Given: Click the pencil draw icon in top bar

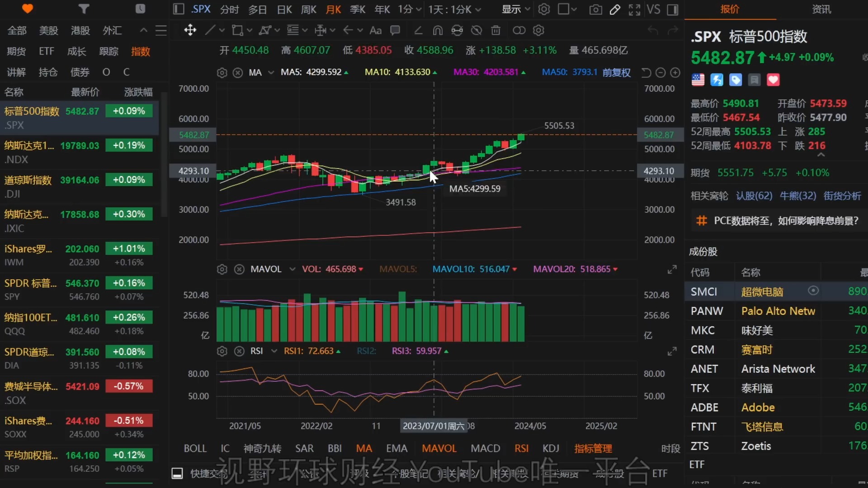Looking at the screenshot, I should [615, 9].
